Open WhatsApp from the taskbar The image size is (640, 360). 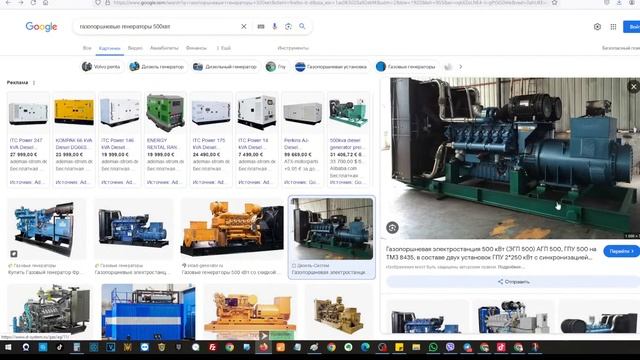(x=433, y=347)
